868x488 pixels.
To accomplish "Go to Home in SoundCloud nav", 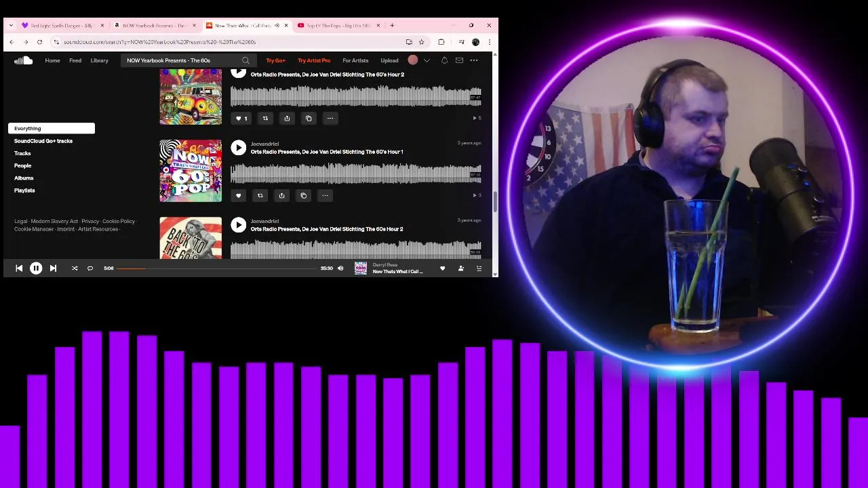I will click(x=52, y=60).
